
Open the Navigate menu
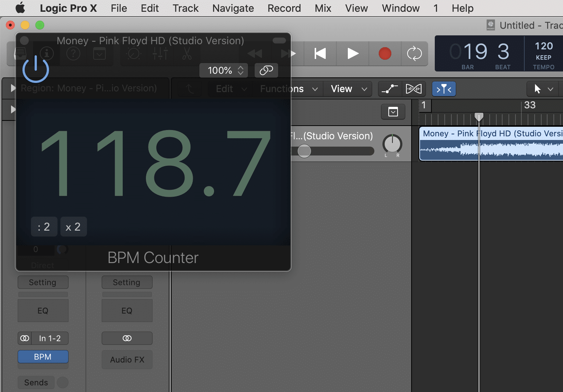point(233,8)
